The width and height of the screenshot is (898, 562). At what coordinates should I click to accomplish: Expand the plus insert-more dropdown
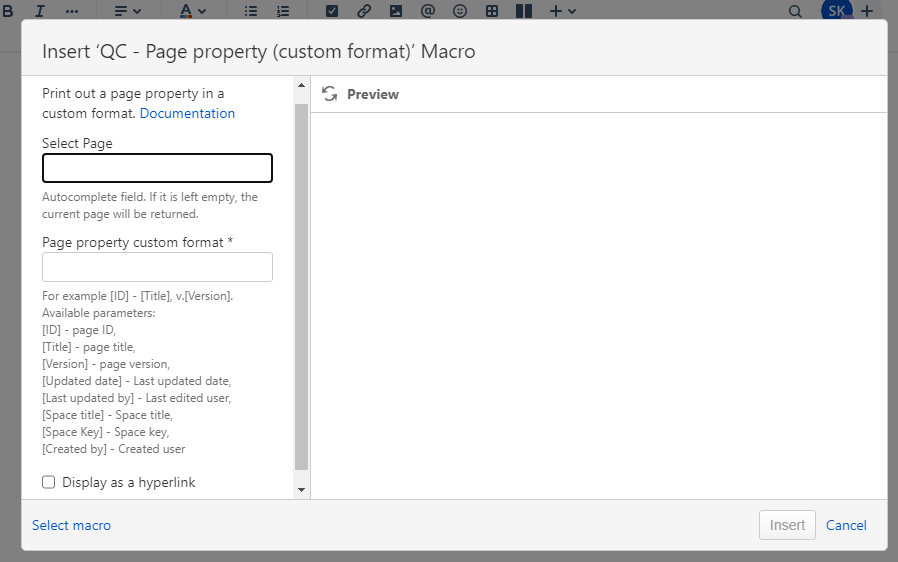[563, 11]
